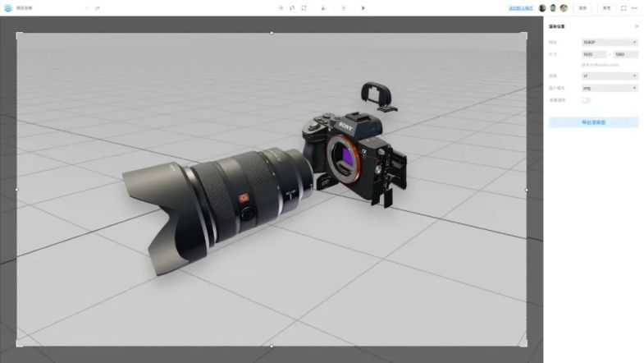Click the height field showing 1080
Image resolution: width=644 pixels, height=363 pixels.
tap(625, 54)
